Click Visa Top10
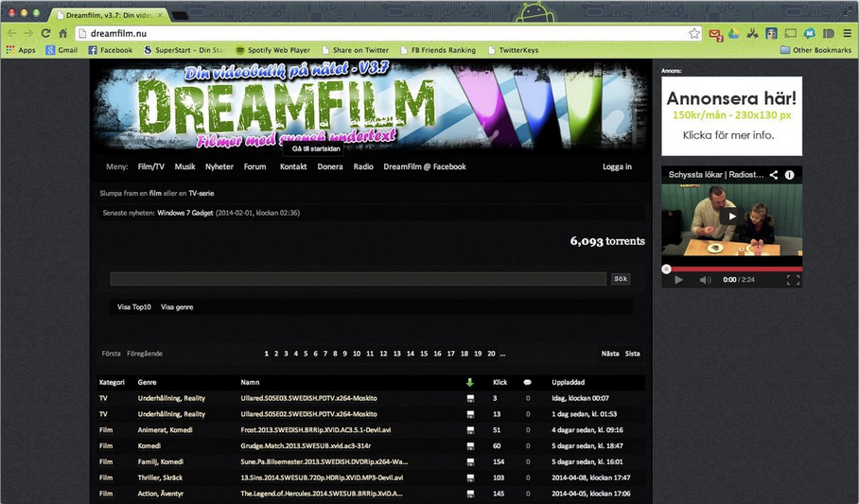The width and height of the screenshot is (859, 504). tap(133, 306)
